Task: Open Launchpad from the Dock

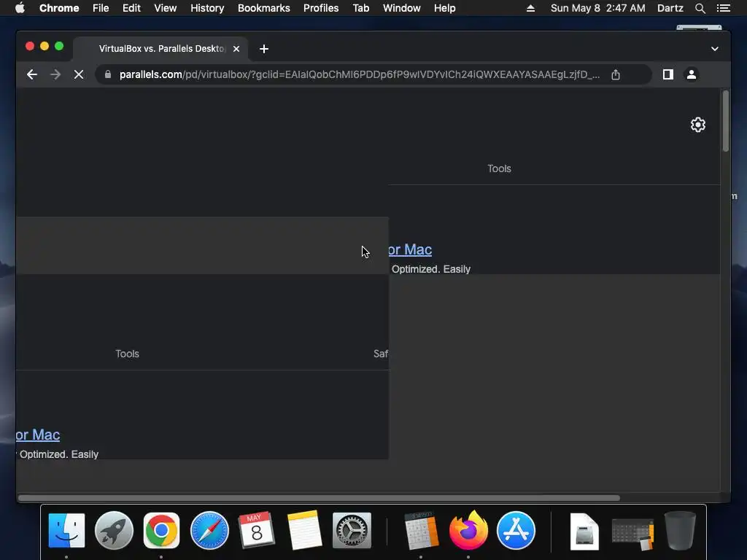Action: pos(114,531)
